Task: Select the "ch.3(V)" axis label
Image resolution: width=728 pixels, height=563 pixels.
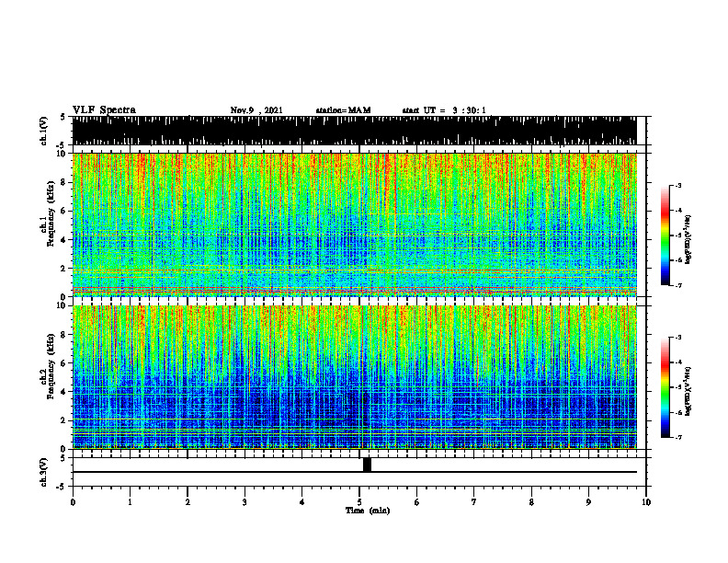Action: [x=44, y=472]
